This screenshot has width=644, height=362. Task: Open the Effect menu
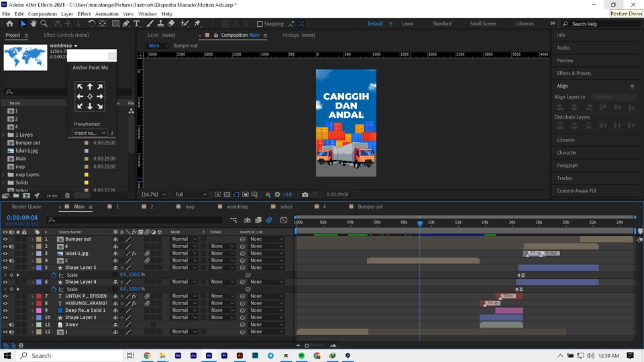click(84, 14)
